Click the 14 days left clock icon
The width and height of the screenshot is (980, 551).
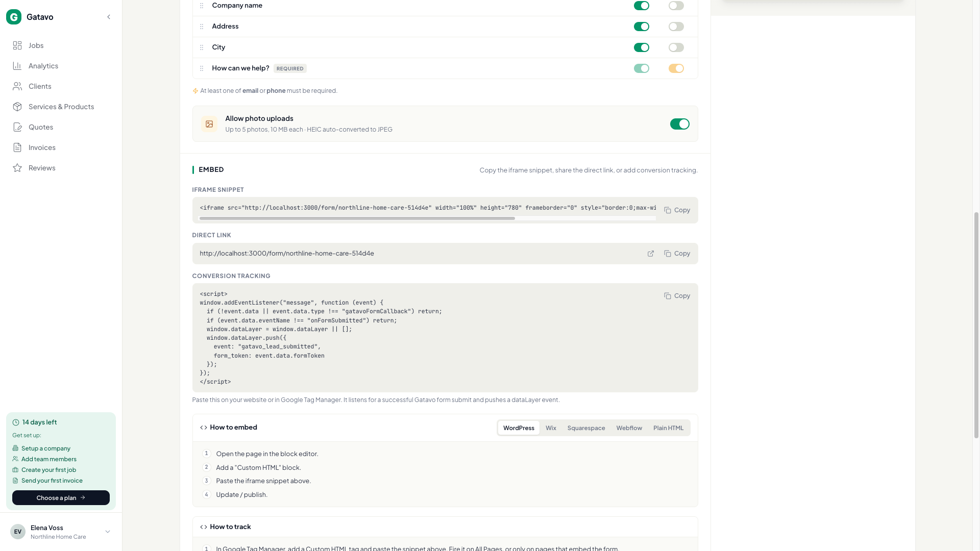pyautogui.click(x=16, y=422)
